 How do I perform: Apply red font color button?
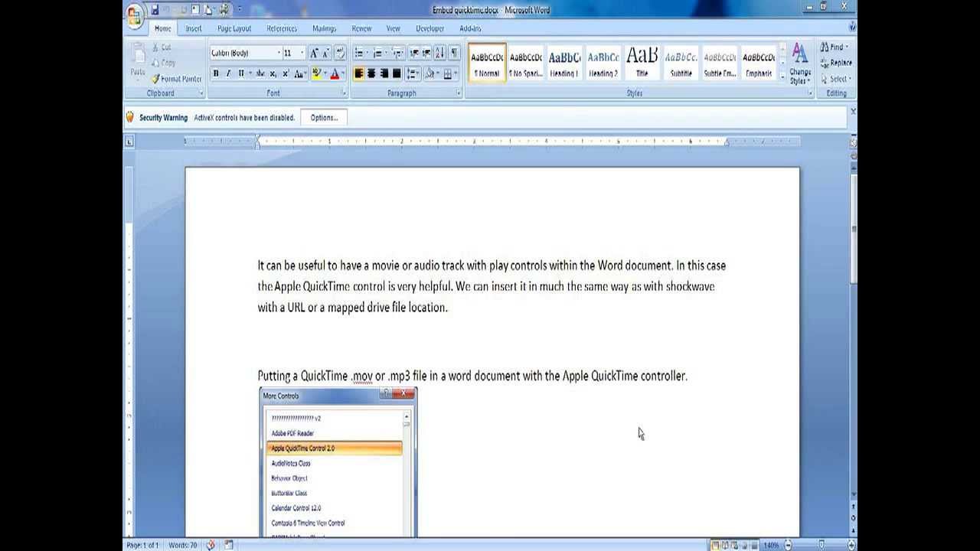[x=335, y=73]
